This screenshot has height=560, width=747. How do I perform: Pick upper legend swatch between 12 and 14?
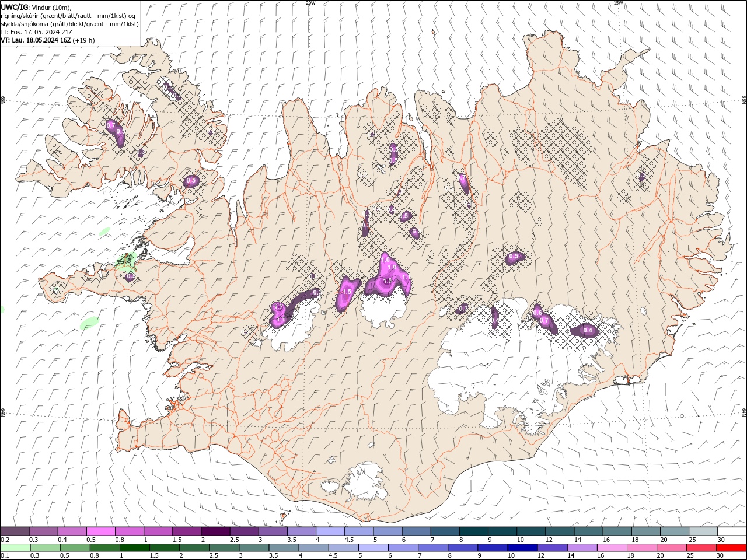pyautogui.click(x=560, y=531)
